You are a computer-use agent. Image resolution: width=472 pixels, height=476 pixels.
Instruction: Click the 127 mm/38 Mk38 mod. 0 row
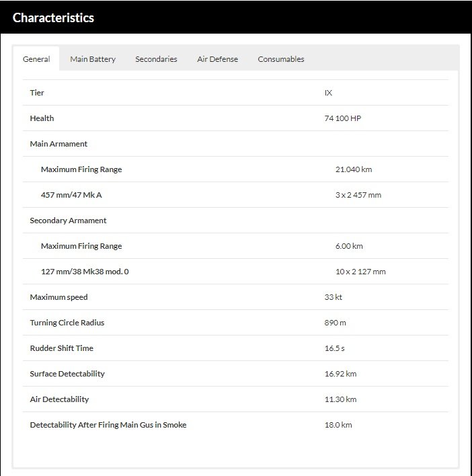coord(235,272)
